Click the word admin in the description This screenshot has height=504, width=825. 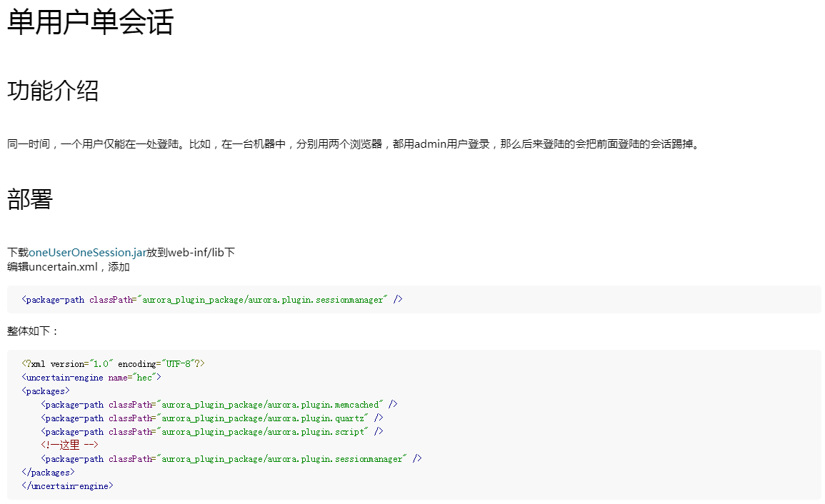pyautogui.click(x=431, y=144)
